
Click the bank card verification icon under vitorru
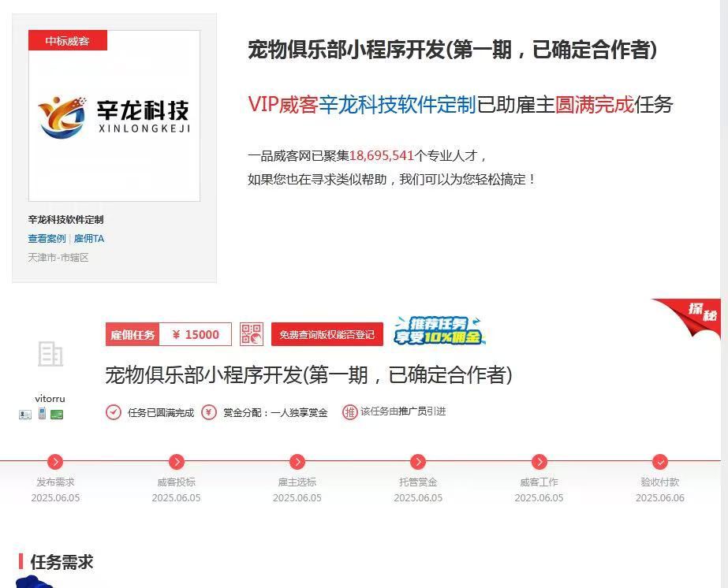(x=56, y=414)
